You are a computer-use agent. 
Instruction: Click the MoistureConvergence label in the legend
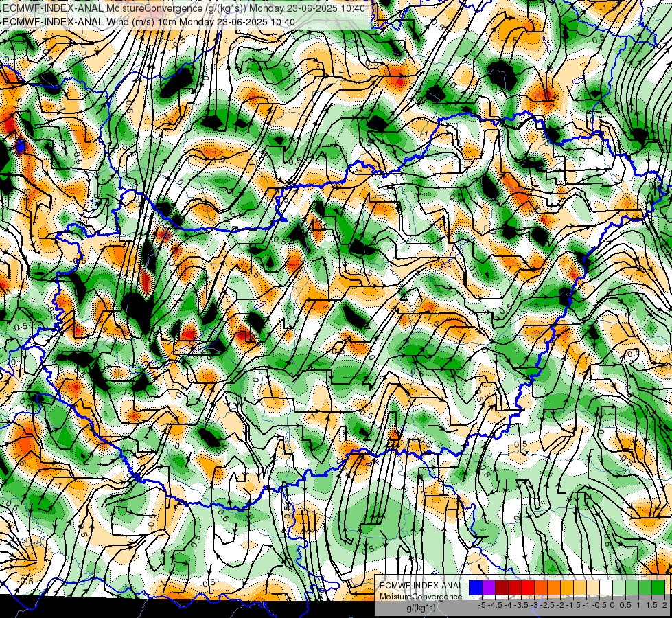(x=421, y=597)
